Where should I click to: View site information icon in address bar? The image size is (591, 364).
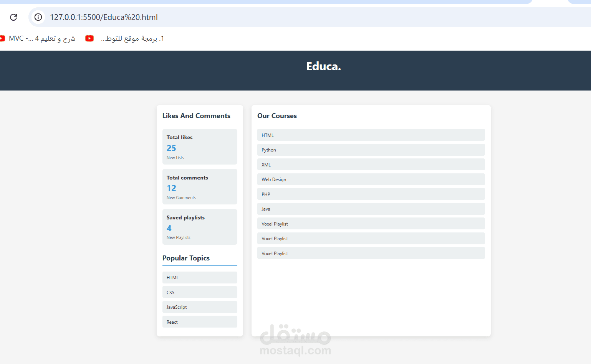[38, 17]
